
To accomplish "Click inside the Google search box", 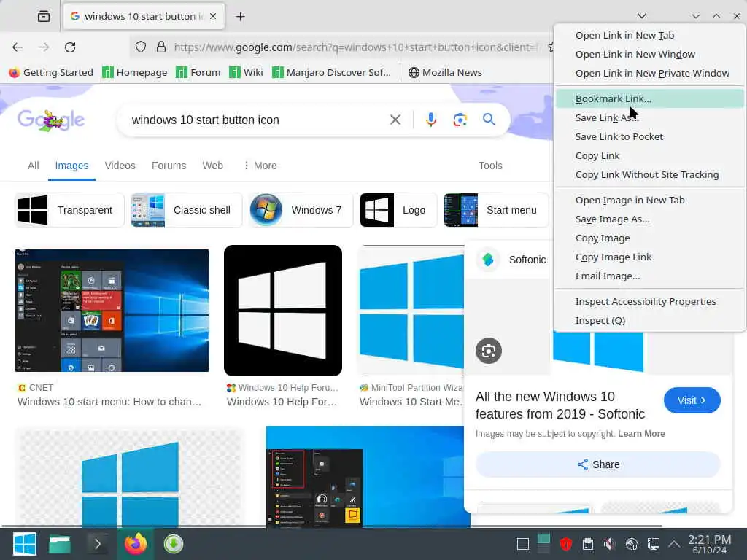I will 258,120.
